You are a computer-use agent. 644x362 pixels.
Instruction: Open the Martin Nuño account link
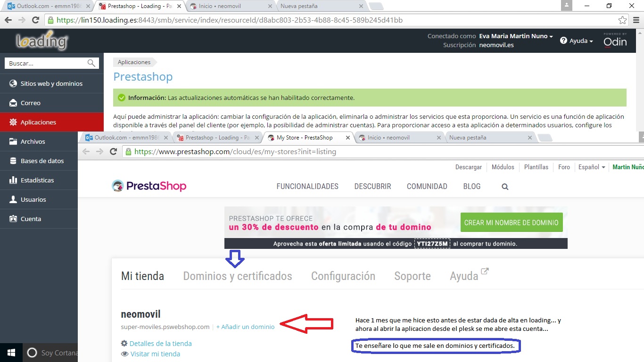click(x=628, y=167)
